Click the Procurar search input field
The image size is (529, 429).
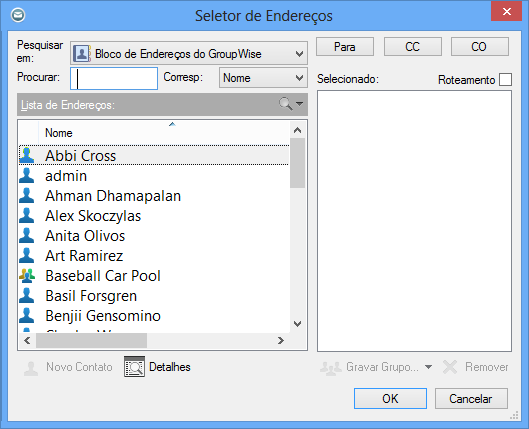114,78
